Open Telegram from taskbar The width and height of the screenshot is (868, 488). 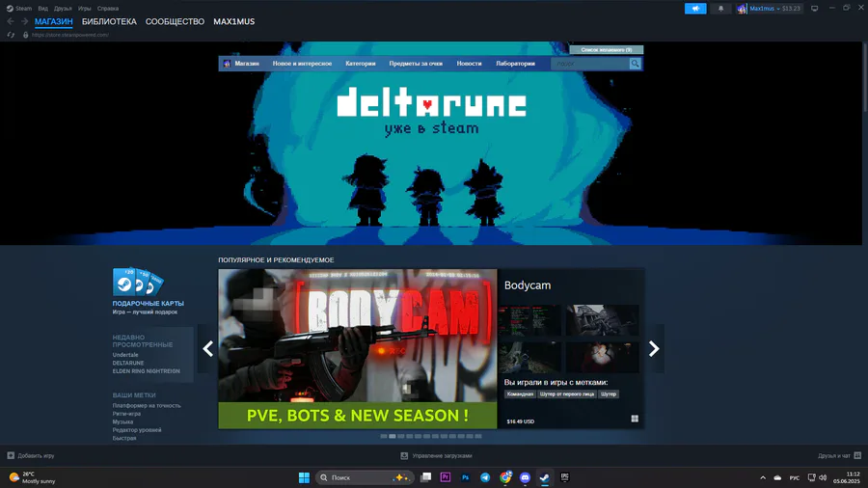pos(485,477)
